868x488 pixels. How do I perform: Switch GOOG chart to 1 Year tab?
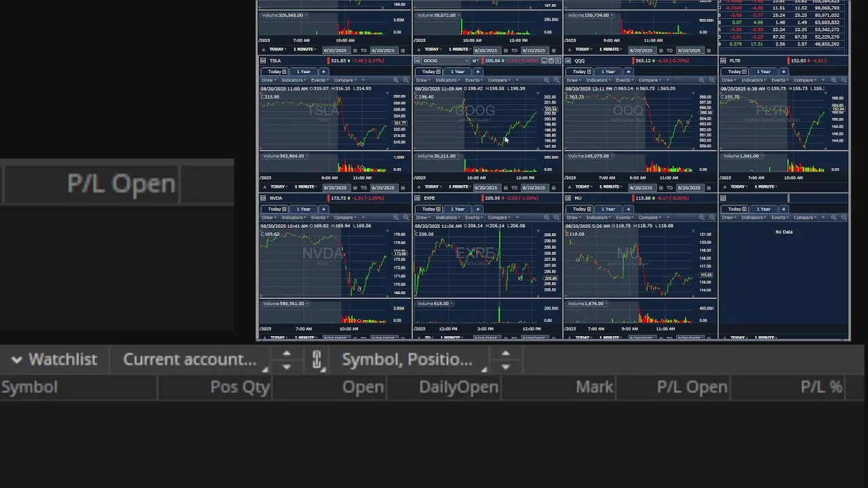tap(458, 71)
